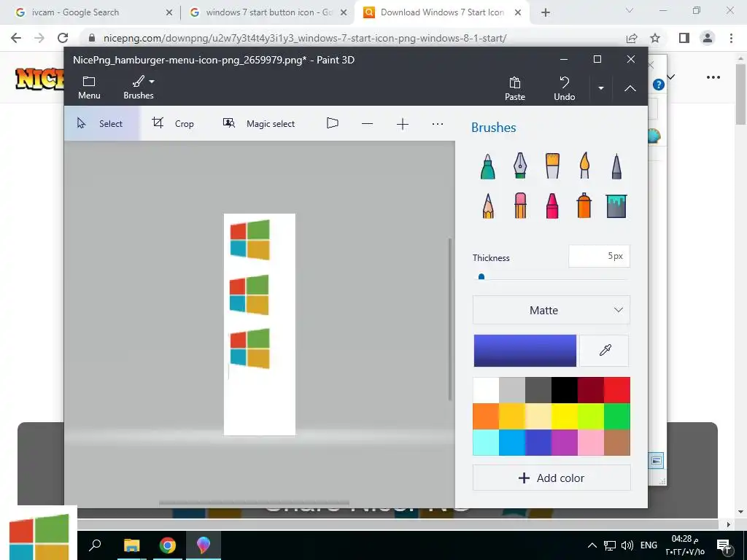Open the Brushes tab in Paint 3D
The height and width of the screenshot is (560, 747).
(139, 88)
